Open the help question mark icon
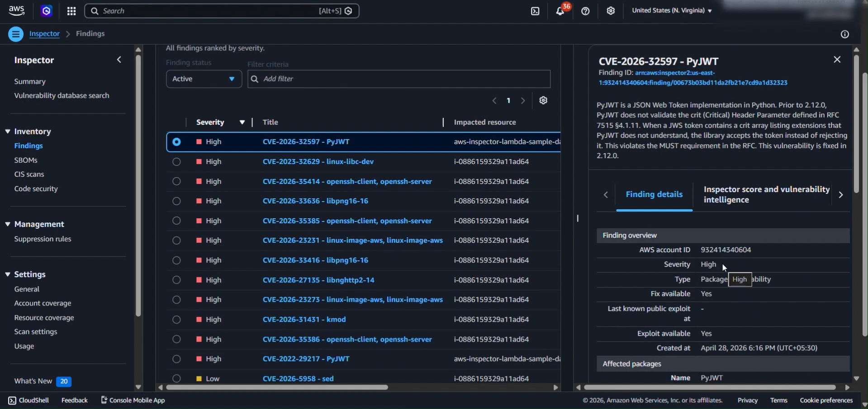This screenshot has height=409, width=868. point(585,11)
